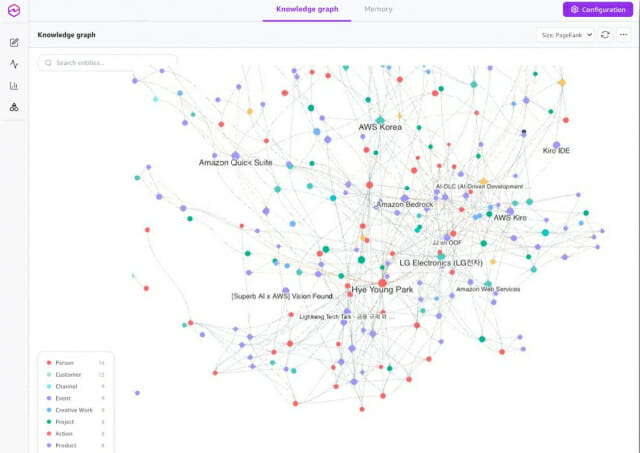Select the Amazon Quick Suite node
The image size is (640, 453).
tap(236, 155)
